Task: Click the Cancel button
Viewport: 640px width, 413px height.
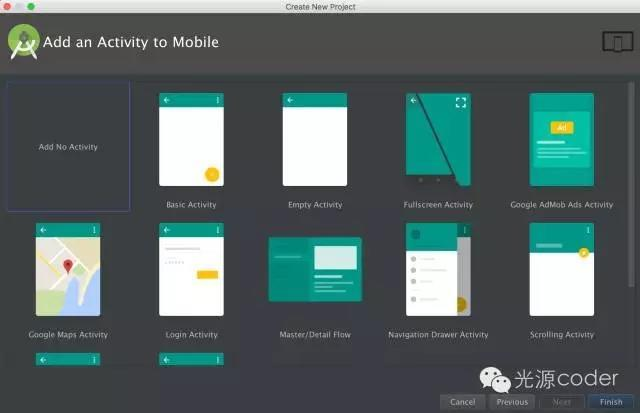Action: click(x=462, y=402)
